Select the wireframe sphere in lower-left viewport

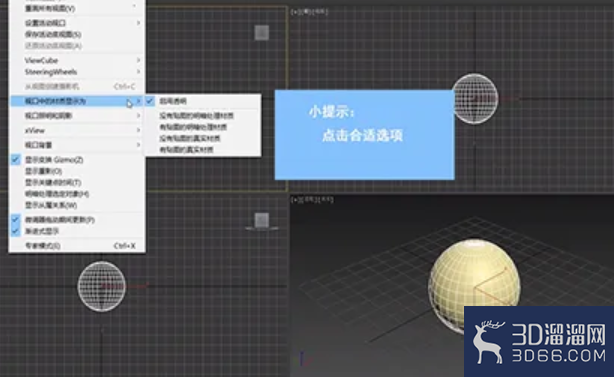coord(101,286)
